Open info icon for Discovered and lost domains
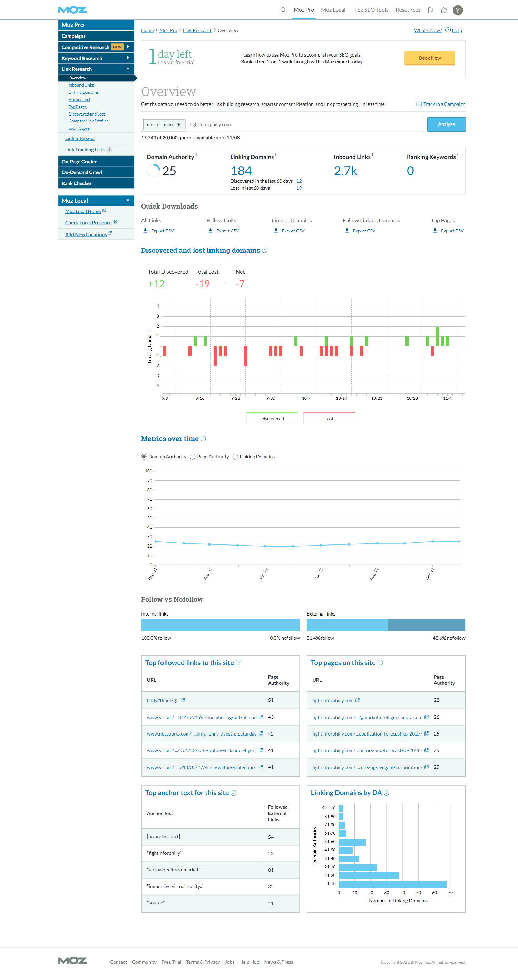518x980 pixels. tap(264, 250)
